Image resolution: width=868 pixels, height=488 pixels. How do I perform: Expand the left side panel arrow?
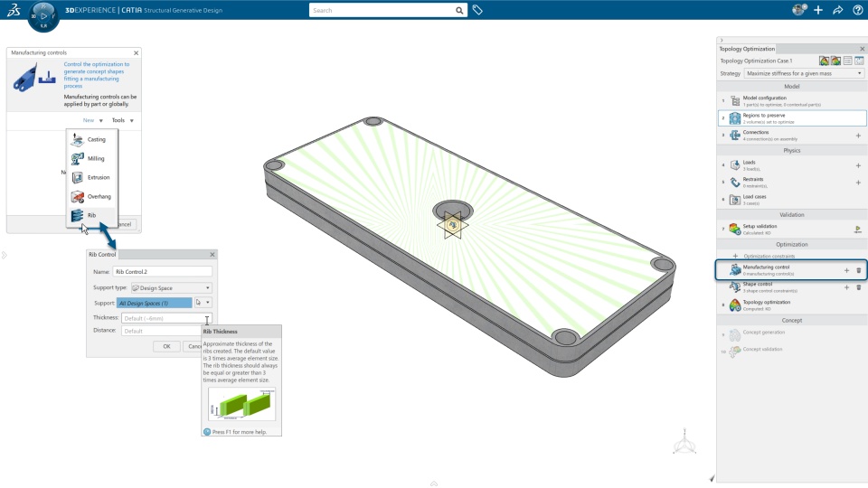pos(4,255)
